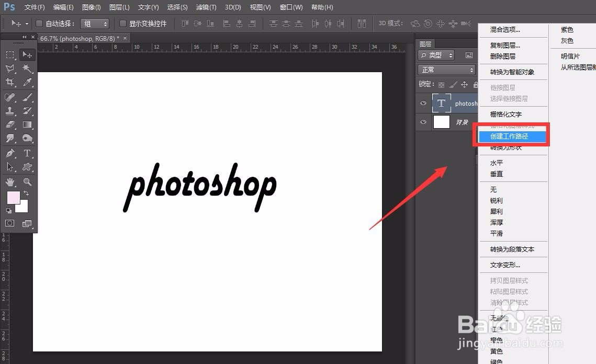Toggle Quick Mask mode
The image size is (596, 364).
point(10,223)
